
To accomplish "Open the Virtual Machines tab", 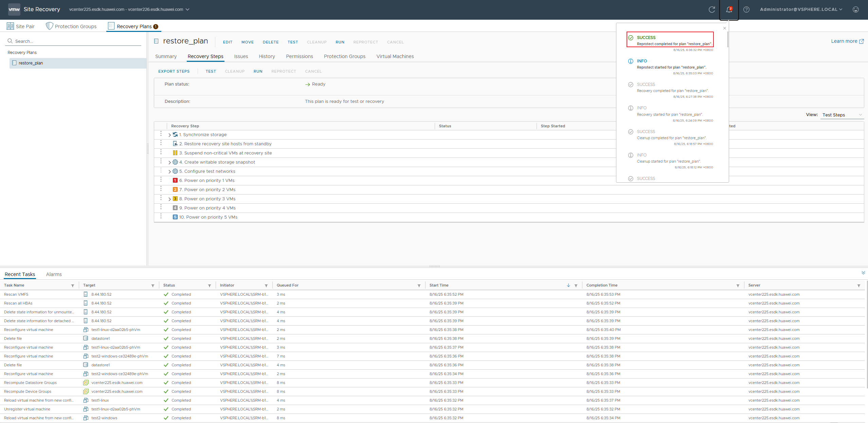I will click(x=395, y=56).
